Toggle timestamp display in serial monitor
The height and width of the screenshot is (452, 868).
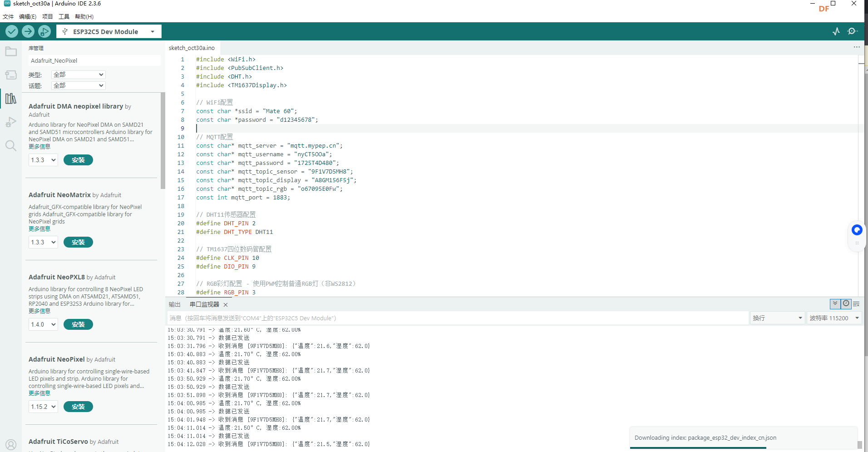846,304
